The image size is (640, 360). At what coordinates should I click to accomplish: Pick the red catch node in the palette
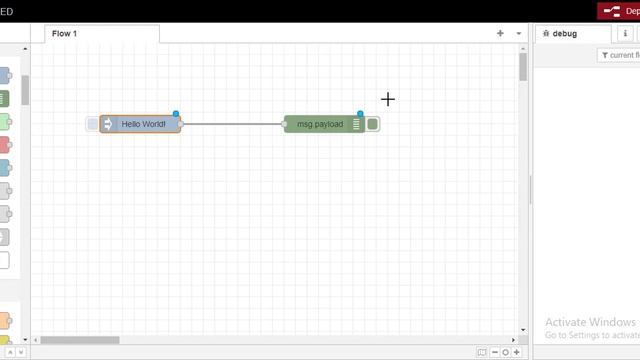[5, 144]
